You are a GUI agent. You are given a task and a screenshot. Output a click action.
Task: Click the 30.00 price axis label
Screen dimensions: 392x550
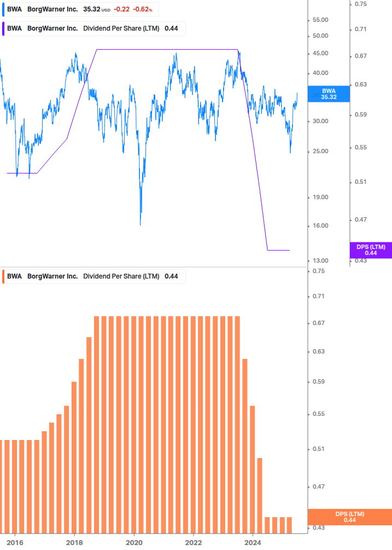coord(320,121)
